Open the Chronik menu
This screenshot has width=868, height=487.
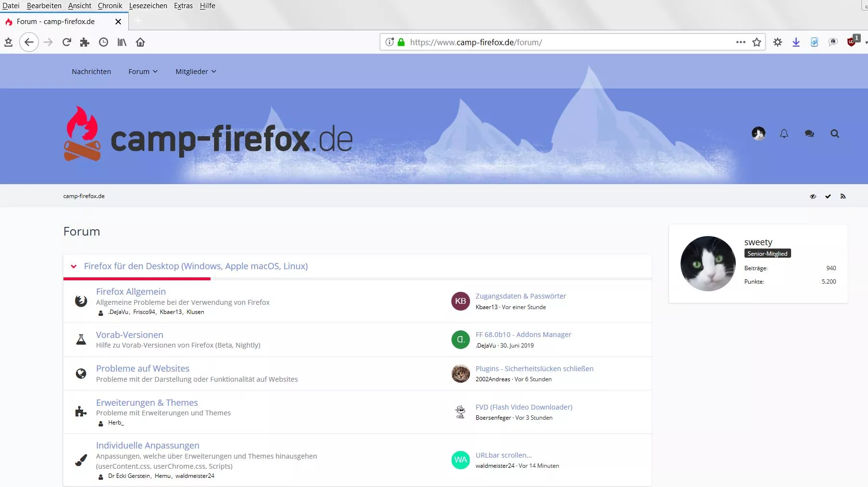pyautogui.click(x=110, y=6)
